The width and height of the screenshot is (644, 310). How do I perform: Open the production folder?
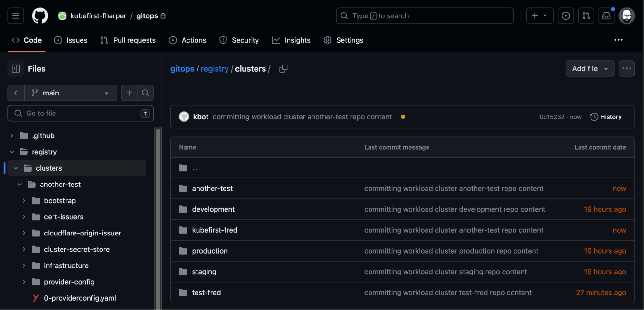pos(210,251)
